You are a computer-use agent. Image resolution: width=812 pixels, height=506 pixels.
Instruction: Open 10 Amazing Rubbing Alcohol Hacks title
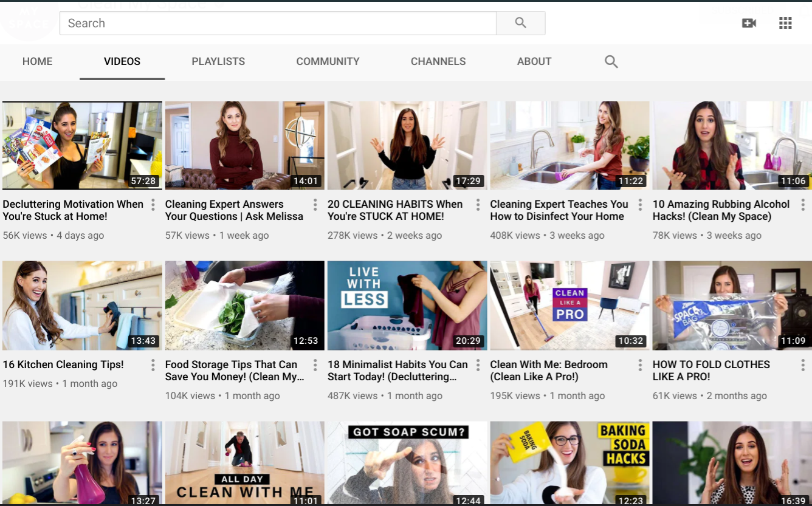[x=721, y=210]
